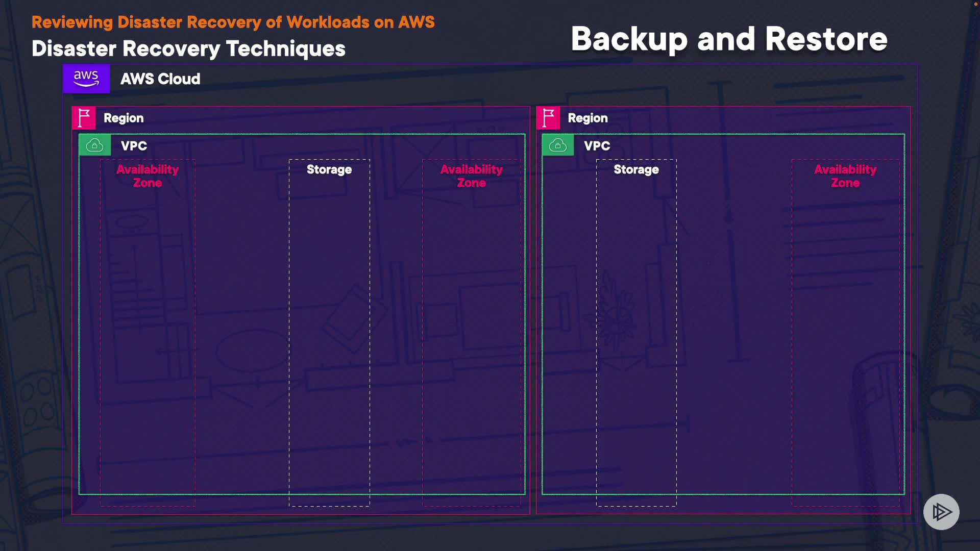The height and width of the screenshot is (551, 980).
Task: Click the left Region flag icon
Action: [84, 118]
